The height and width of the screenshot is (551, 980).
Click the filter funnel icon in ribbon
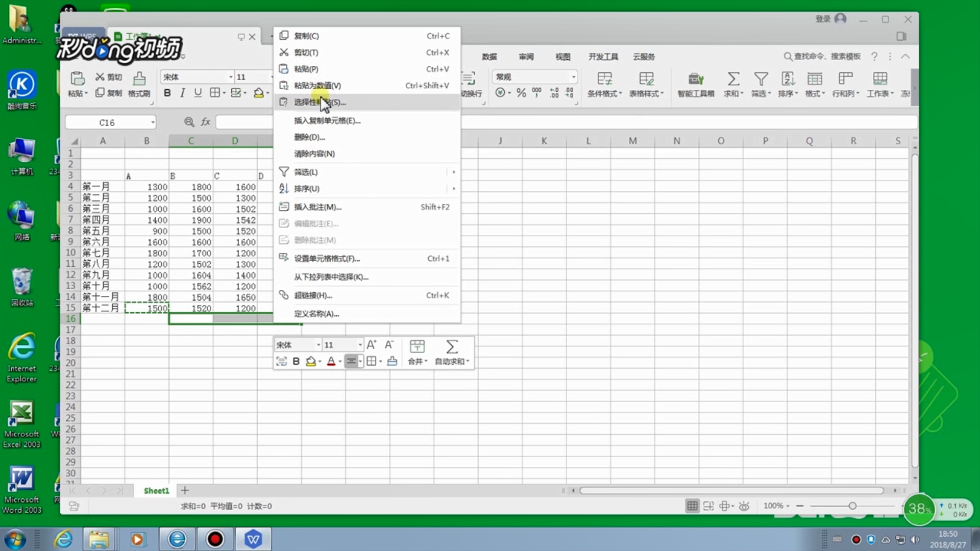[x=761, y=79]
